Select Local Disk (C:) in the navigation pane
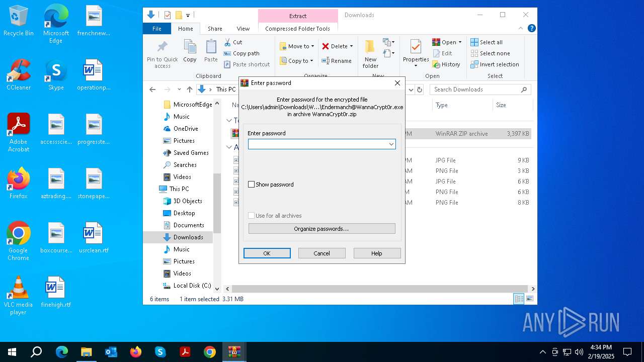The image size is (644, 362). (x=192, y=286)
